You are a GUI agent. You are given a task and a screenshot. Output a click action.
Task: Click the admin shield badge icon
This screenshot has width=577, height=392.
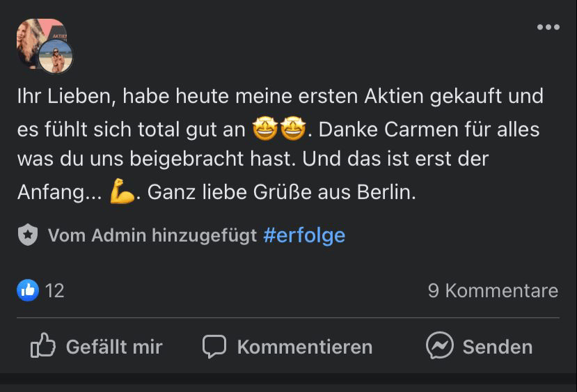pos(27,235)
